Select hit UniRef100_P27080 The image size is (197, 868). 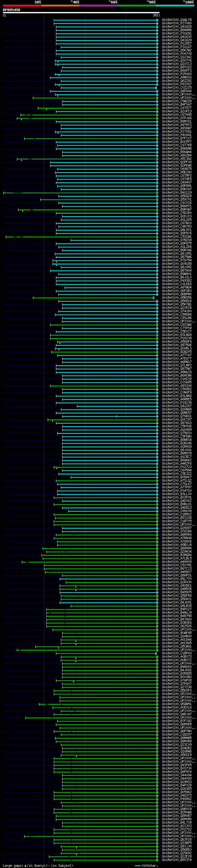176,23
